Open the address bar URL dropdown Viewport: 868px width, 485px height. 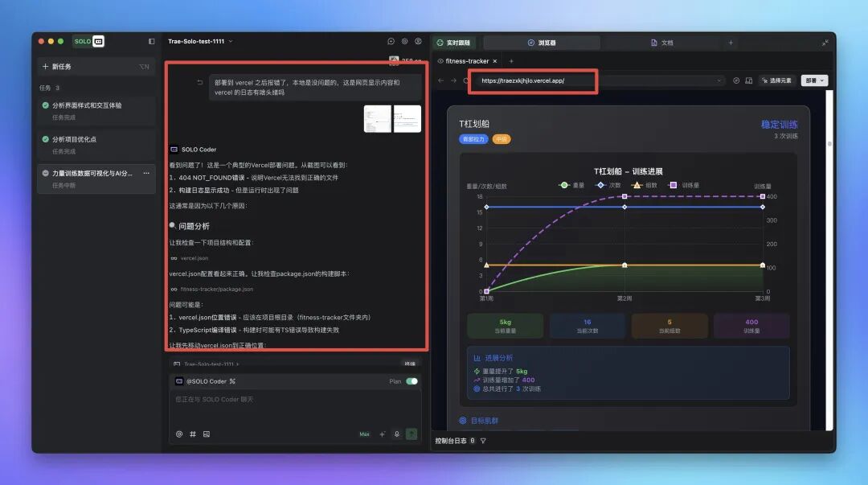[720, 80]
